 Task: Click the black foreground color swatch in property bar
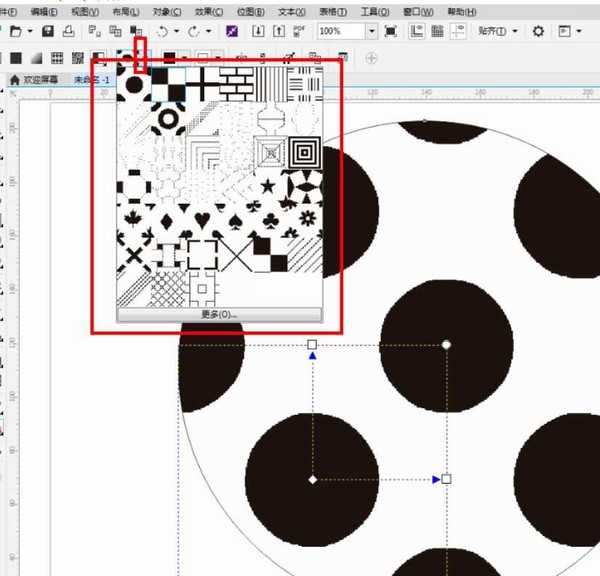click(x=170, y=58)
